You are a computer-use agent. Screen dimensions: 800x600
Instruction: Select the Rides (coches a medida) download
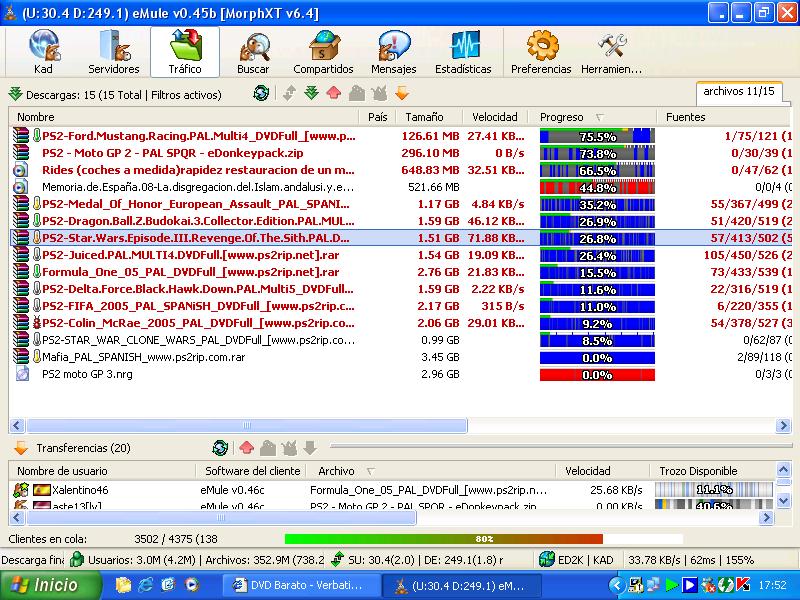401,170
